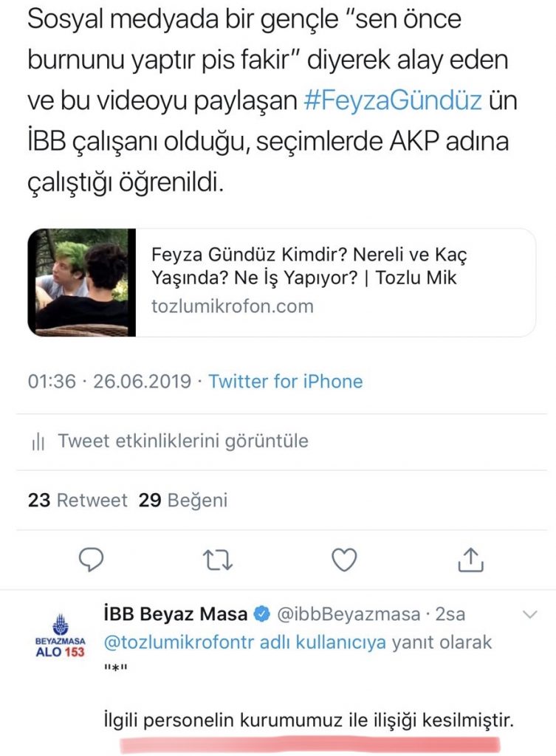Open the Twitter for iPhone link

click(x=286, y=382)
